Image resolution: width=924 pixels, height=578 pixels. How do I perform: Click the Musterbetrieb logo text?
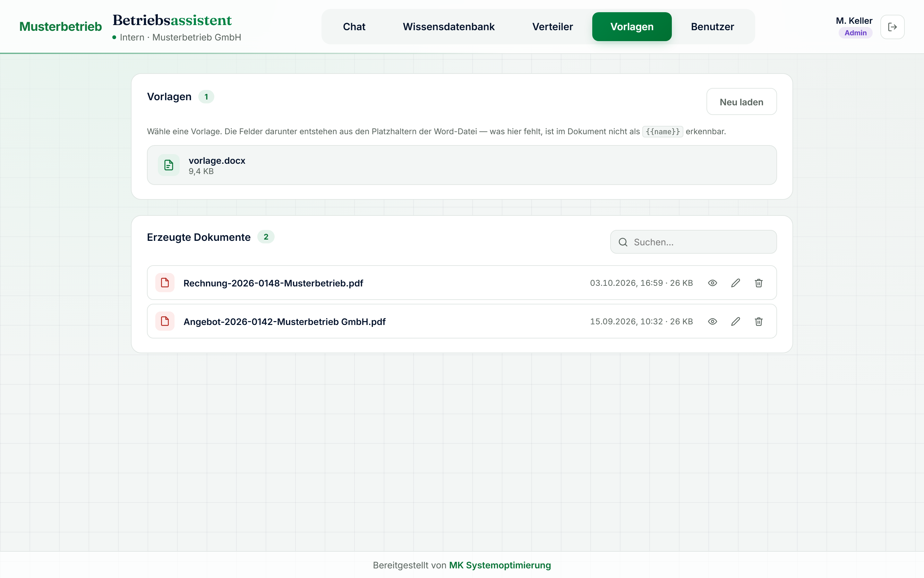pyautogui.click(x=61, y=26)
